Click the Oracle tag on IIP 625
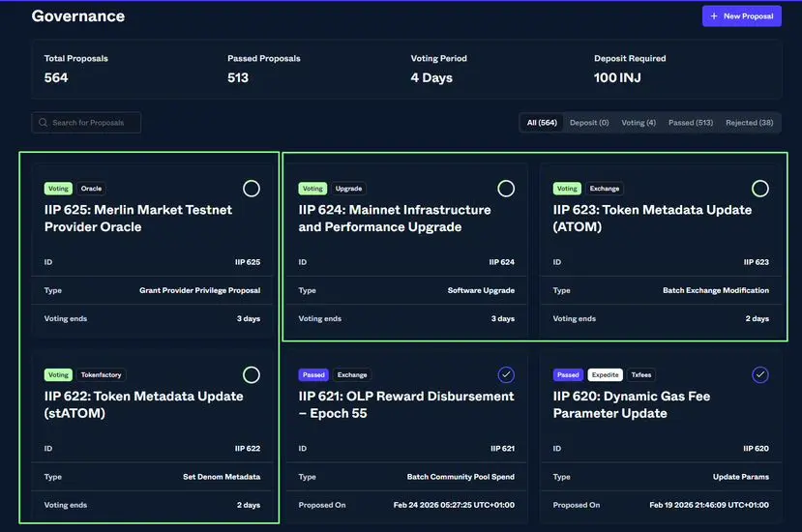Screen dimensions: 802x532 [91, 189]
